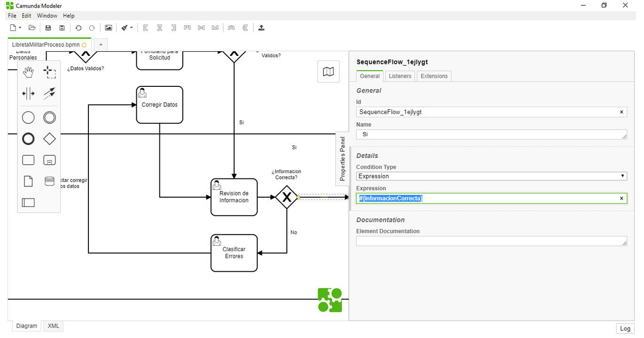Create a data object from palette
644x338 pixels.
pyautogui.click(x=29, y=181)
